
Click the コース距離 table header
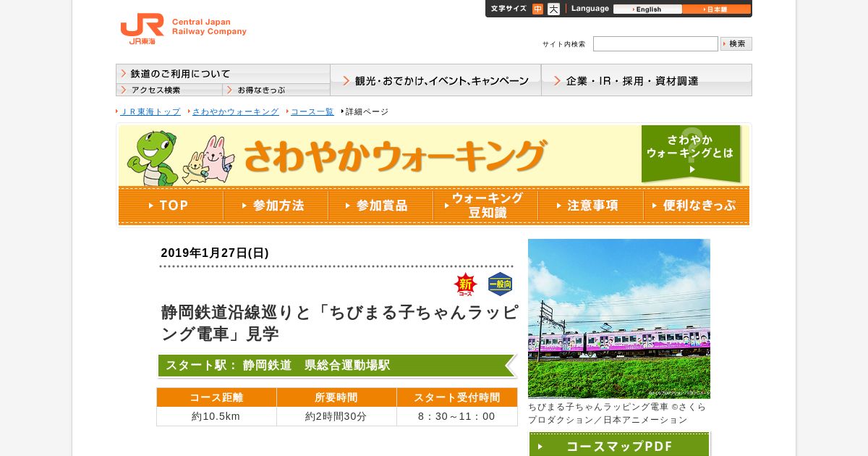pyautogui.click(x=216, y=397)
